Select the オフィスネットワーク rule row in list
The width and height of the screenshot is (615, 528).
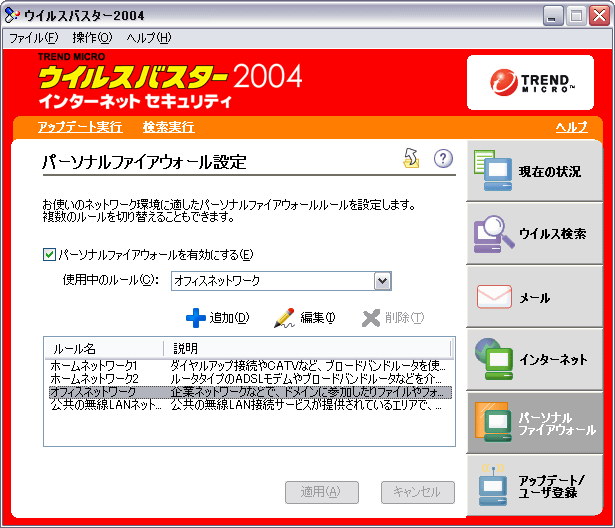[x=249, y=392]
